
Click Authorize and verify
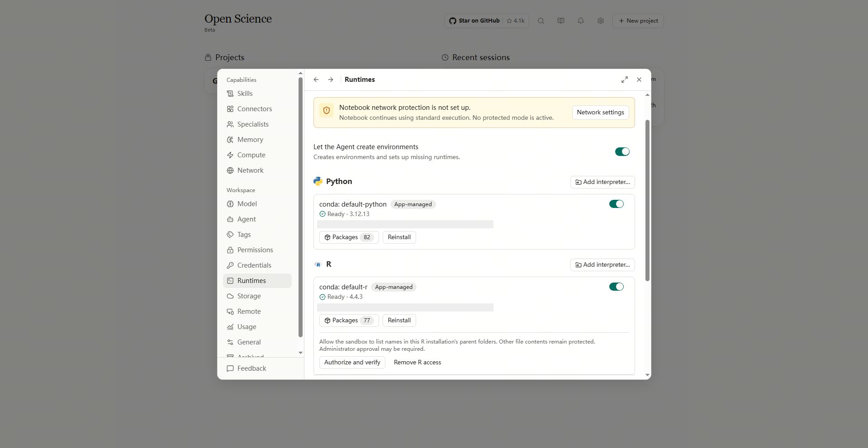[x=352, y=363]
